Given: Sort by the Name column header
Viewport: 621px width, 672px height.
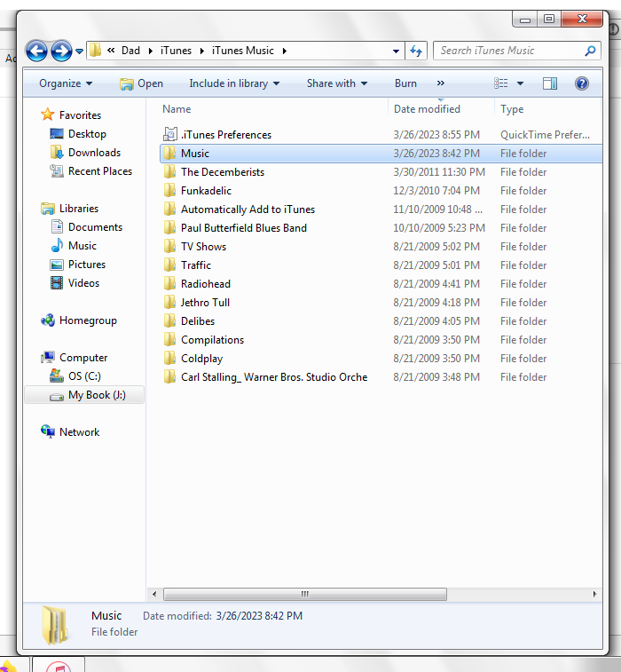Looking at the screenshot, I should 177,109.
